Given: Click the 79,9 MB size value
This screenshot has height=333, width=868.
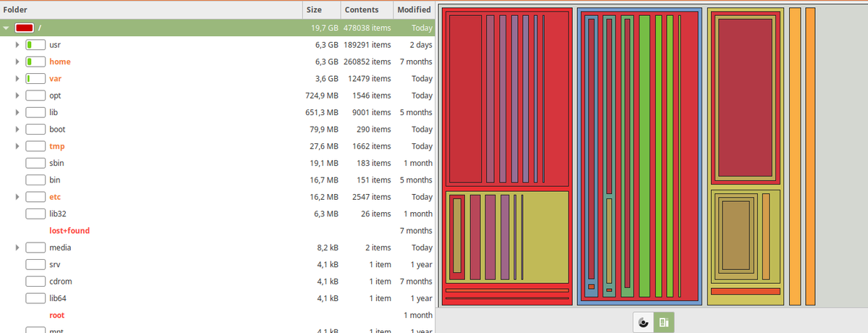Looking at the screenshot, I should pyautogui.click(x=324, y=130).
